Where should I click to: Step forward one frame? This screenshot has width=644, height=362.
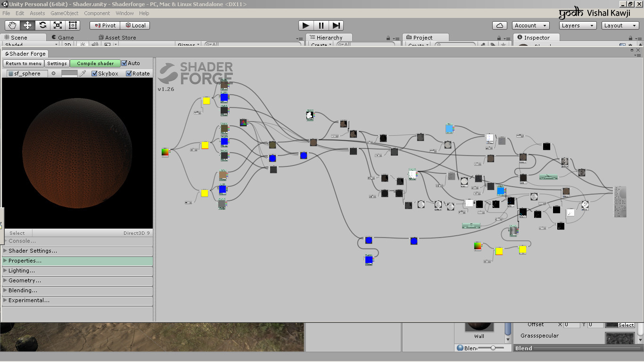click(x=336, y=25)
